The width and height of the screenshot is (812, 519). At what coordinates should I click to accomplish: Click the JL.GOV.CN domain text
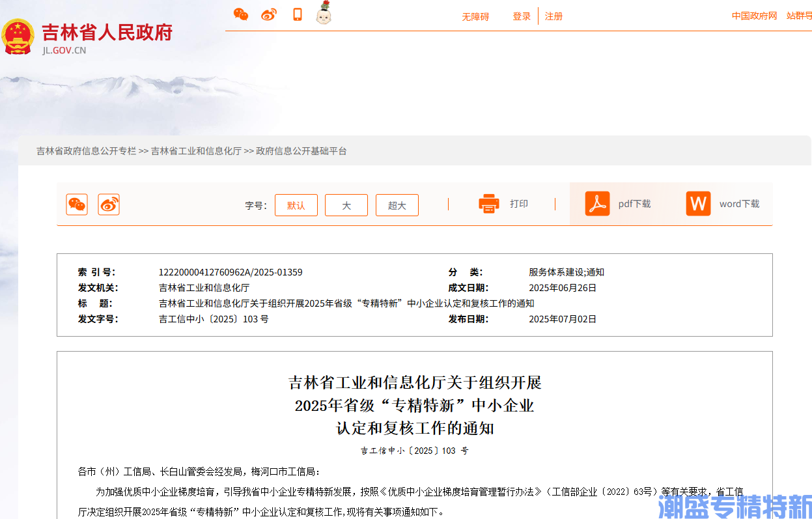[64, 50]
